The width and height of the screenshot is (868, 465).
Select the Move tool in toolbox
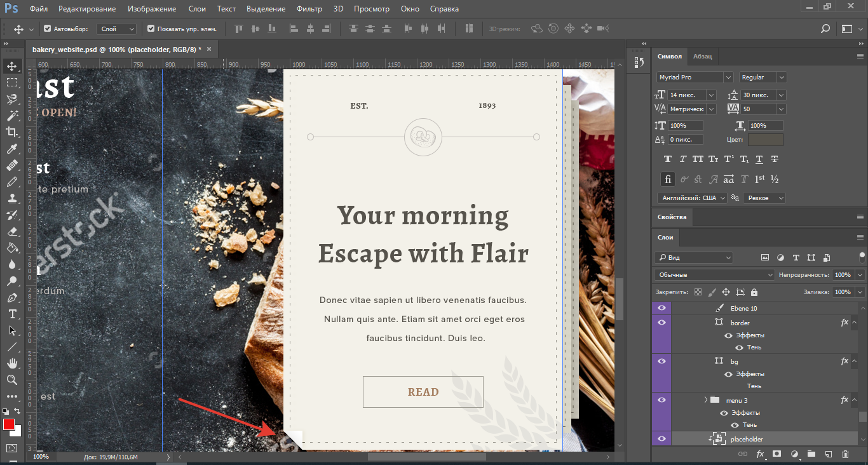[12, 66]
